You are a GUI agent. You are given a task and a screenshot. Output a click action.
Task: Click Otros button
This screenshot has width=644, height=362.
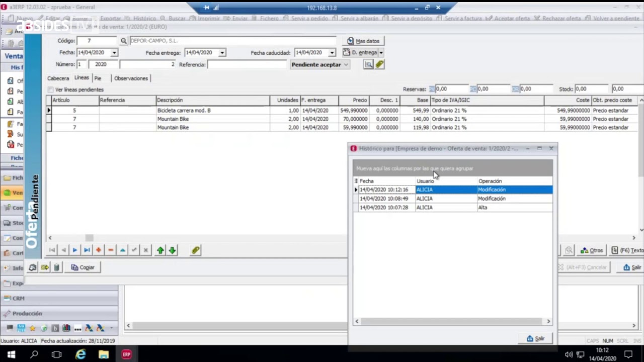coord(592,250)
